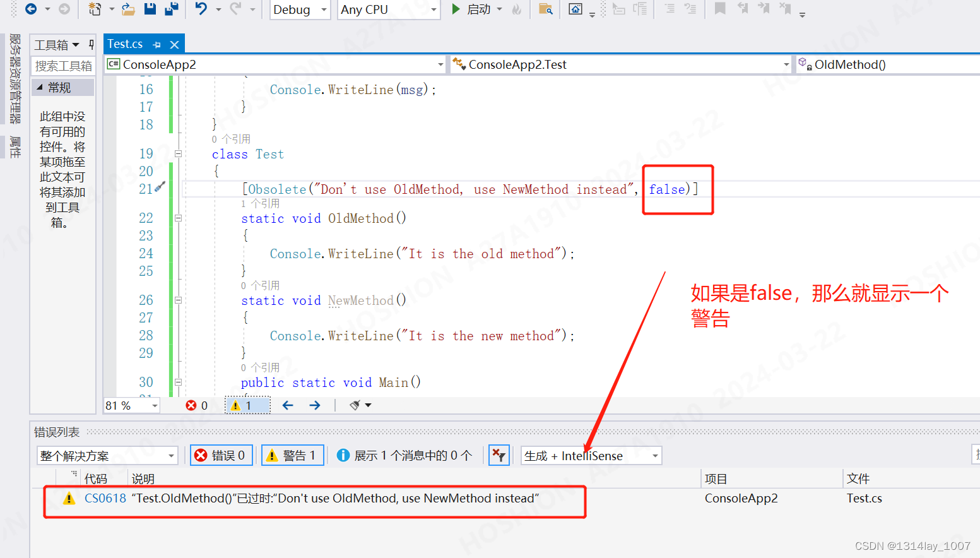Click the New Project icon
This screenshot has width=980, height=558.
point(95,9)
